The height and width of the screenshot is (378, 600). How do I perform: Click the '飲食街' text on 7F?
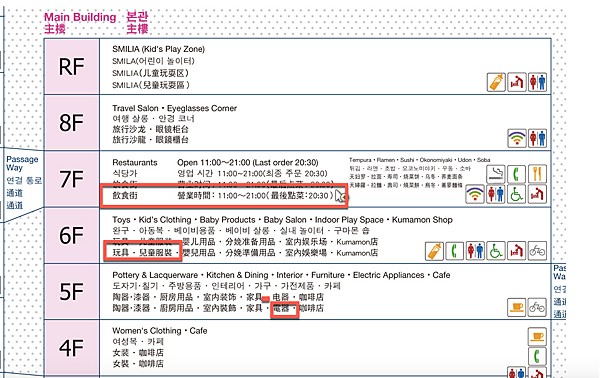[x=125, y=196]
